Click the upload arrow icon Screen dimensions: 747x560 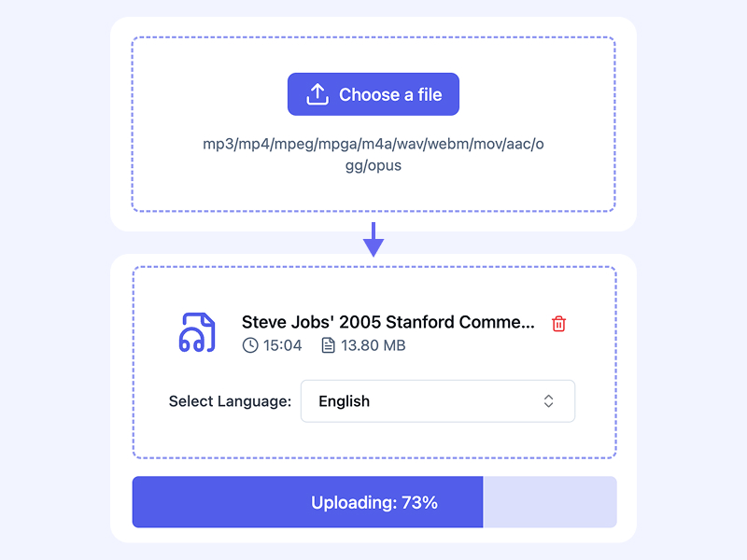pos(317,94)
